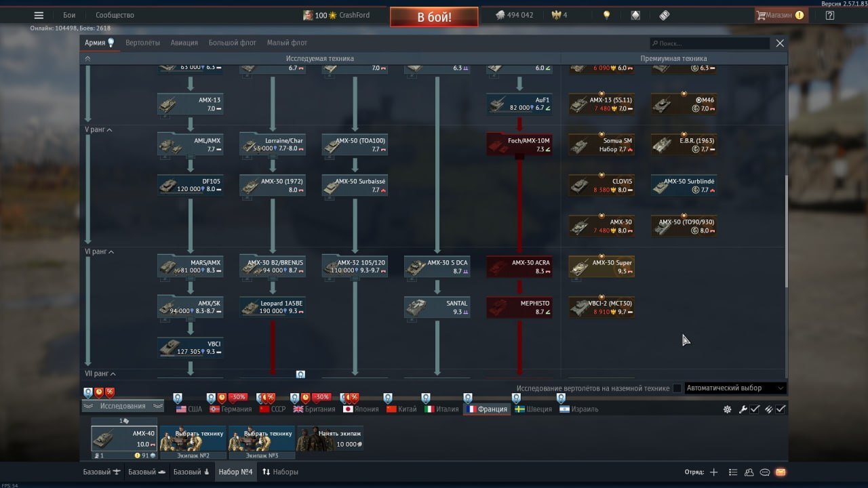Select the Швеция nation
Screen dimensions: 868x488
click(533, 409)
